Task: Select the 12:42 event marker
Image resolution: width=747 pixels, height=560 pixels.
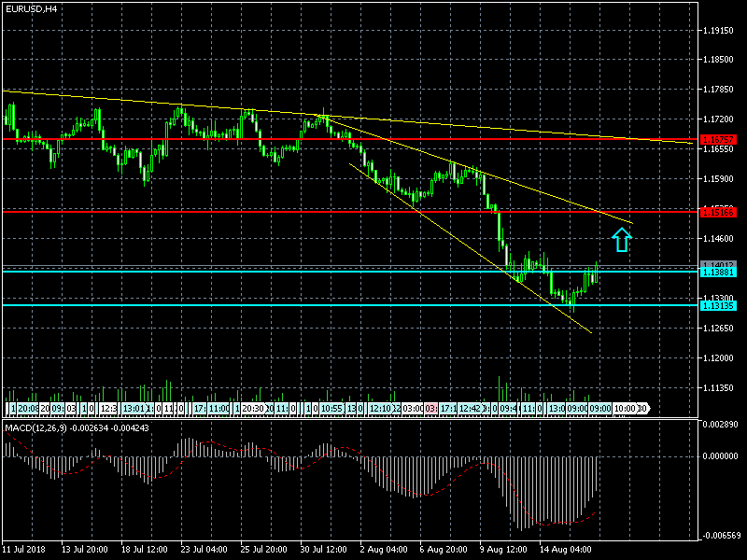Action: pos(472,409)
